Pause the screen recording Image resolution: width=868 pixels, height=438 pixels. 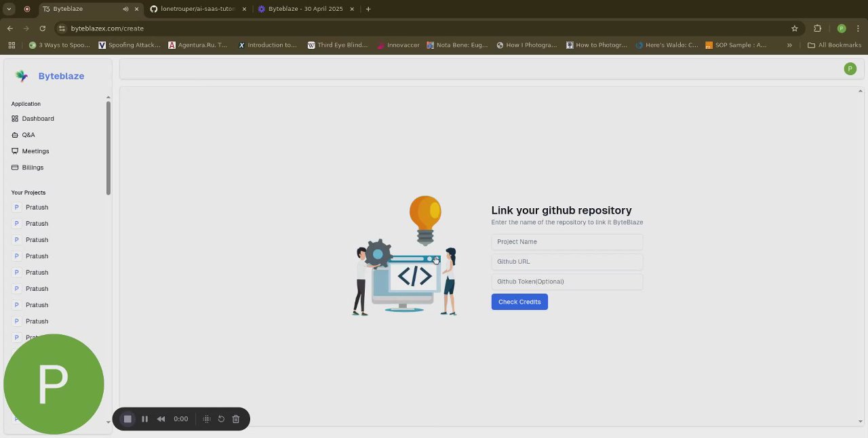144,419
